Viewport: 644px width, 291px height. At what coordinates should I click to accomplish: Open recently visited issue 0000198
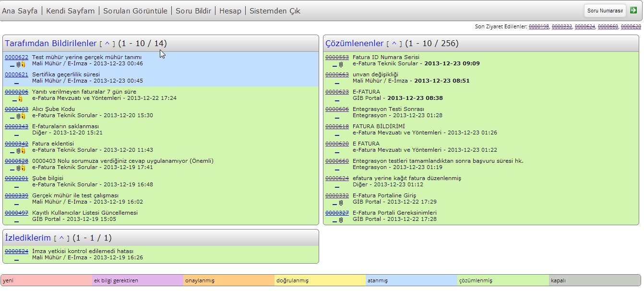coord(538,26)
